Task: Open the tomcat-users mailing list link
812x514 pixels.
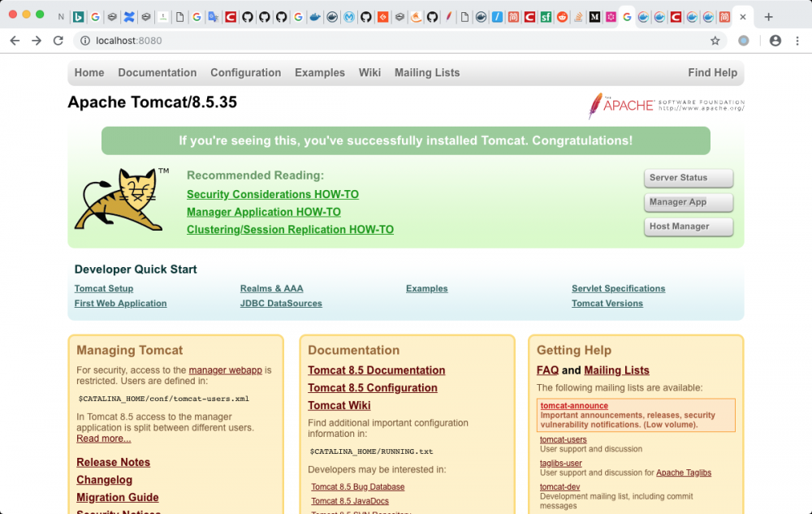Action: (563, 439)
